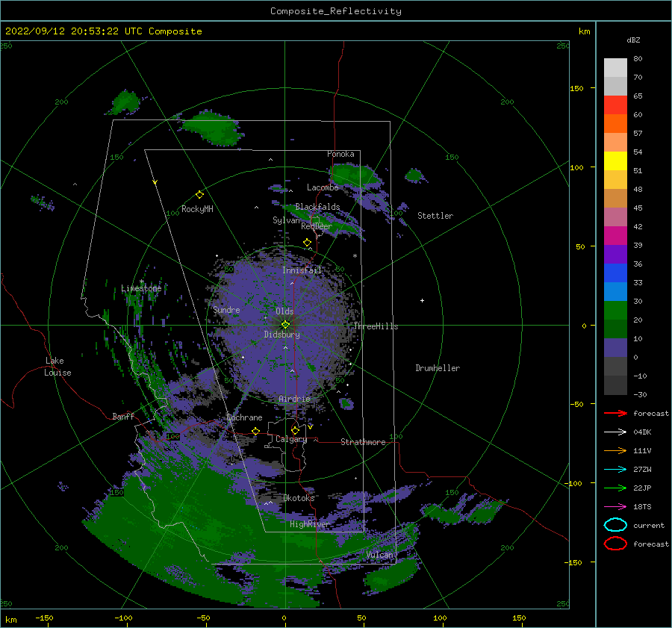This screenshot has height=628, width=672.
Task: Click the green 22JP arrow in legend
Action: 615,488
